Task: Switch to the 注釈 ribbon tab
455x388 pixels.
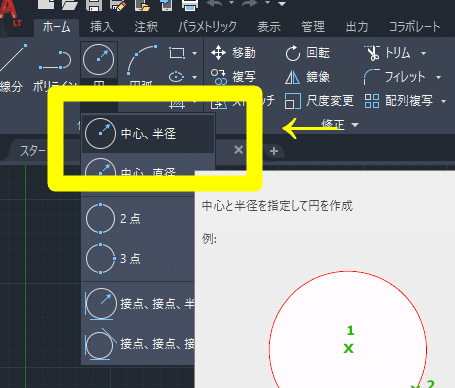Action: [146, 27]
